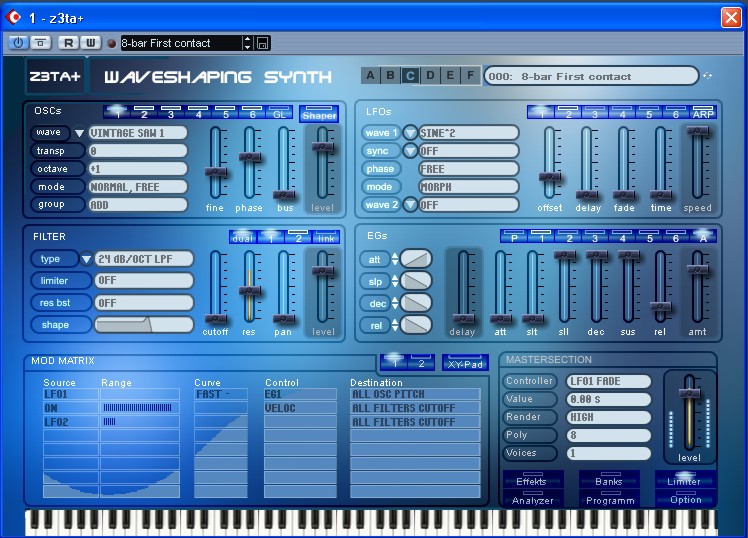Toggle the filter limiter OFF field
The image size is (748, 538).
(x=144, y=280)
